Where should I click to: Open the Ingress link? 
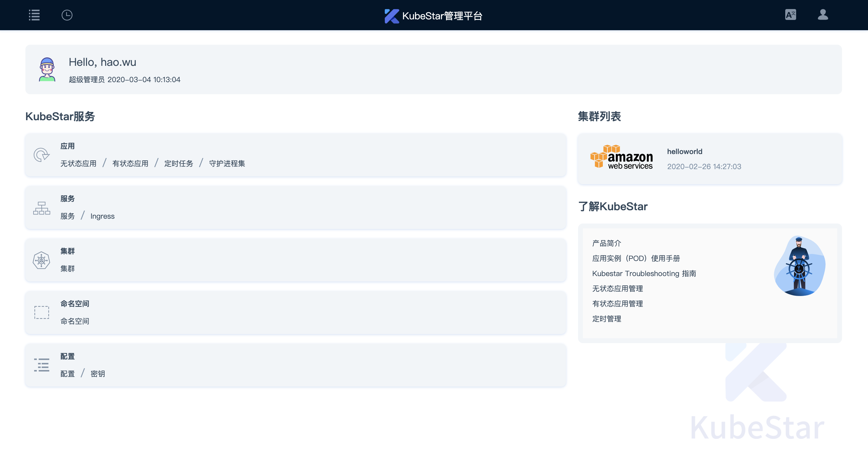point(102,216)
